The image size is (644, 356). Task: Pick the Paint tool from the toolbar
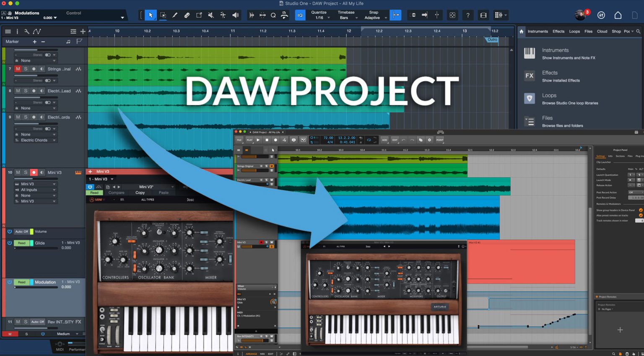coord(174,15)
